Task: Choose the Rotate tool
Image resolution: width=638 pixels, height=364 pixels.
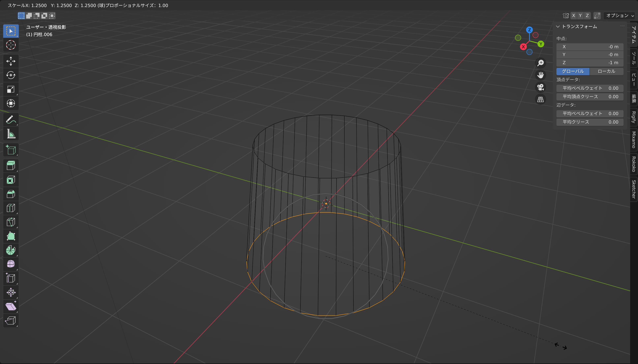Action: coord(11,75)
